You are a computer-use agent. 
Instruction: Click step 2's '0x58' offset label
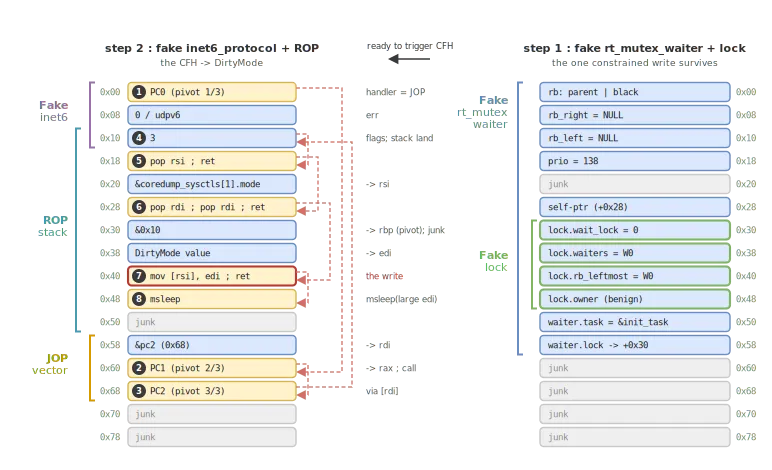click(x=110, y=345)
